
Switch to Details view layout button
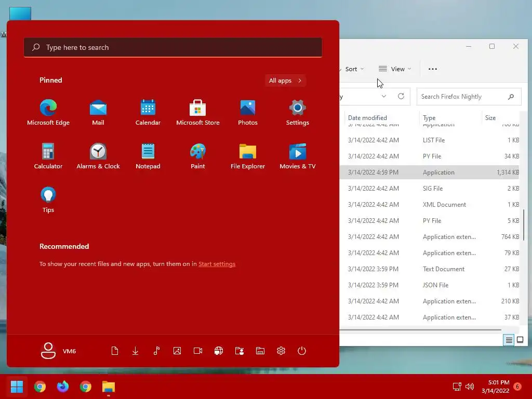[509, 340]
